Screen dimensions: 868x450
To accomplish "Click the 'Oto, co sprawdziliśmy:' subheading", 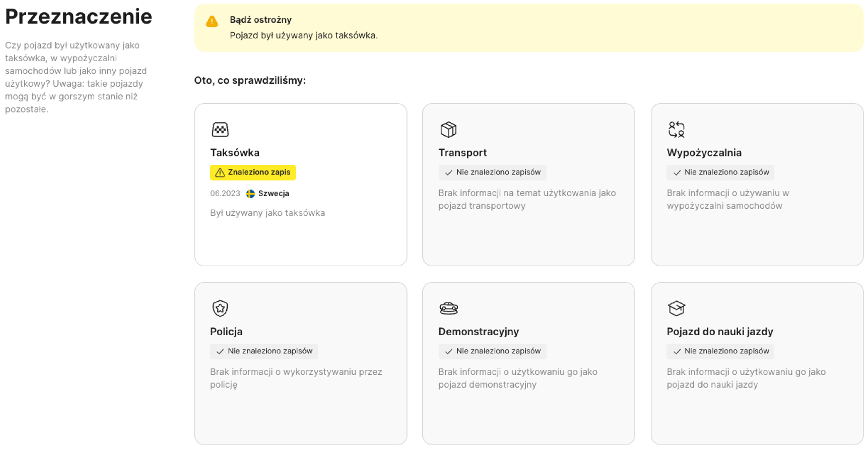I will pos(250,80).
